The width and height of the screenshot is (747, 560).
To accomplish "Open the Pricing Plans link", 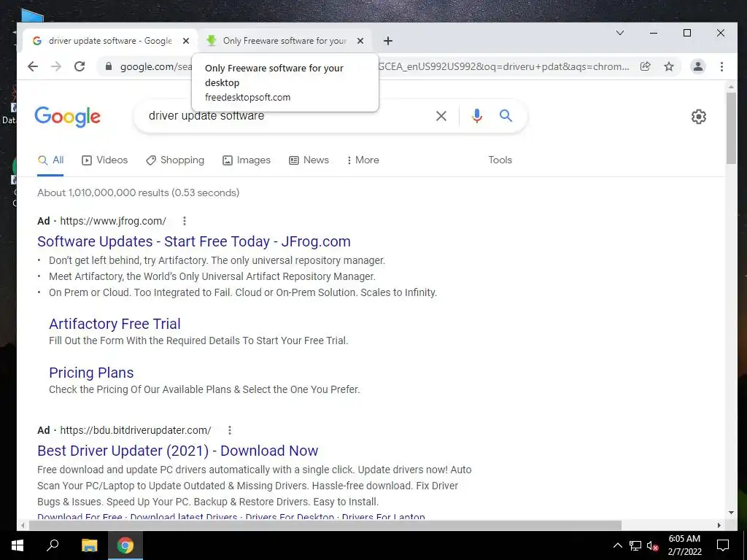I will [x=91, y=373].
